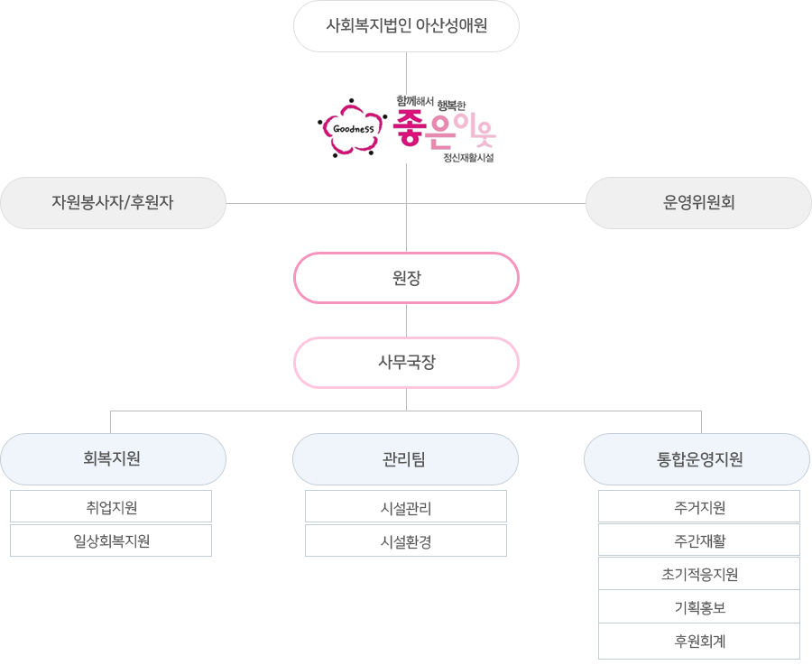Click the 자원봉사자/후원자 node

point(113,202)
